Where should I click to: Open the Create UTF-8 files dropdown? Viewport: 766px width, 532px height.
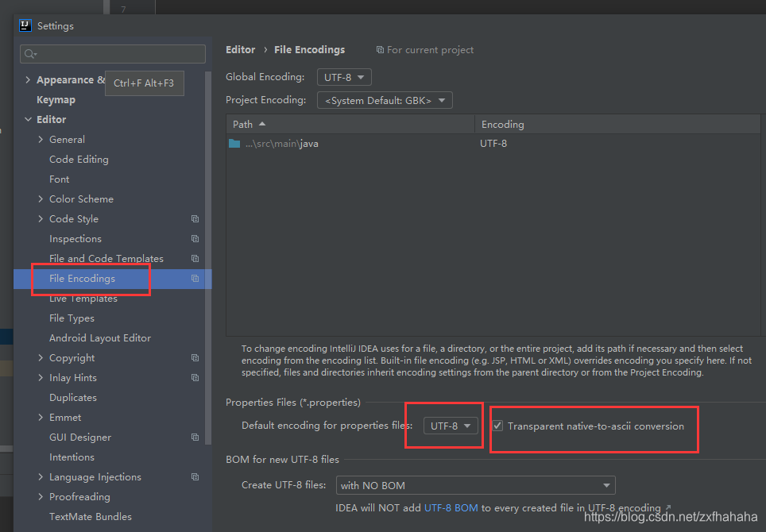(476, 486)
